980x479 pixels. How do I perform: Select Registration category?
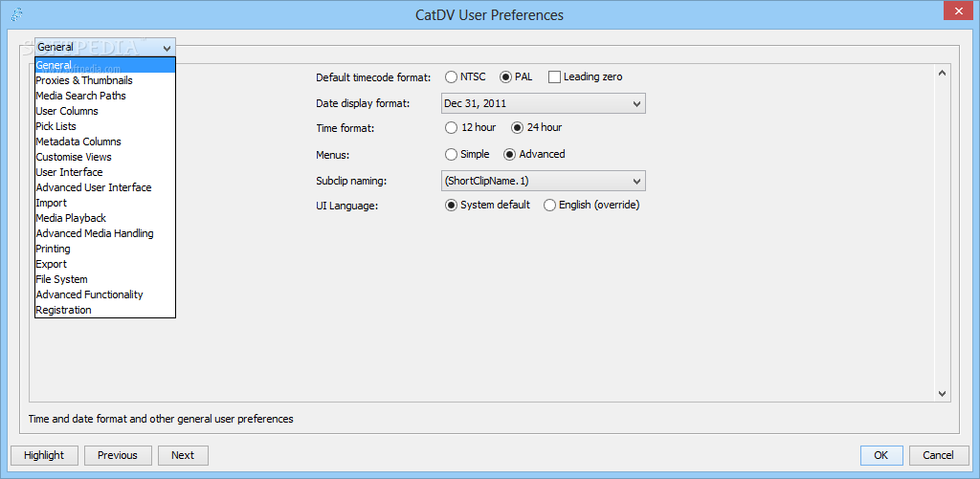coord(105,310)
